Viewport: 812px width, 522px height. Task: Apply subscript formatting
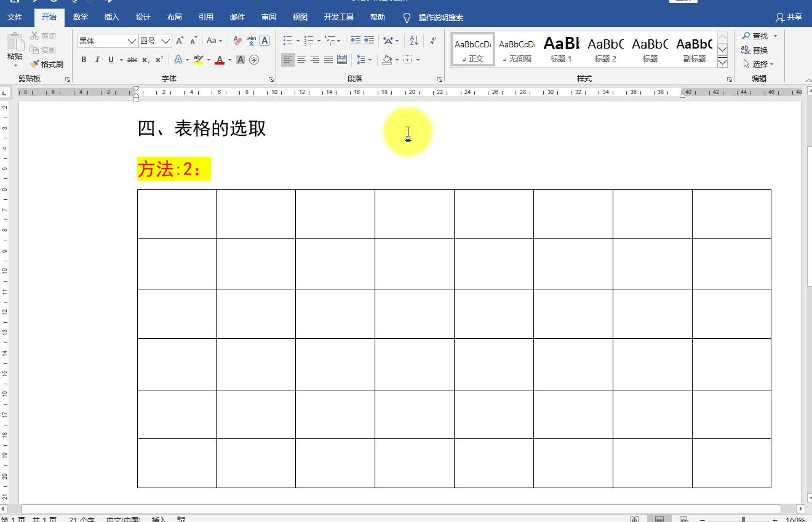pos(145,60)
